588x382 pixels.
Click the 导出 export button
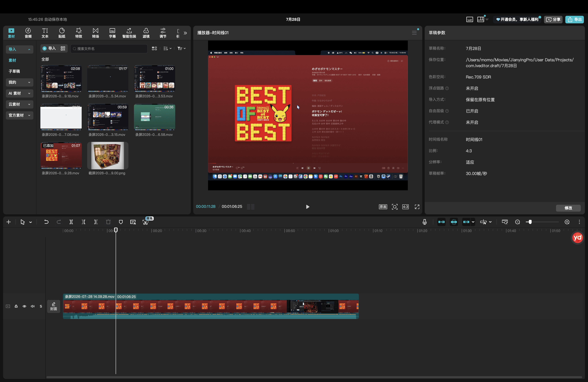[x=575, y=19]
